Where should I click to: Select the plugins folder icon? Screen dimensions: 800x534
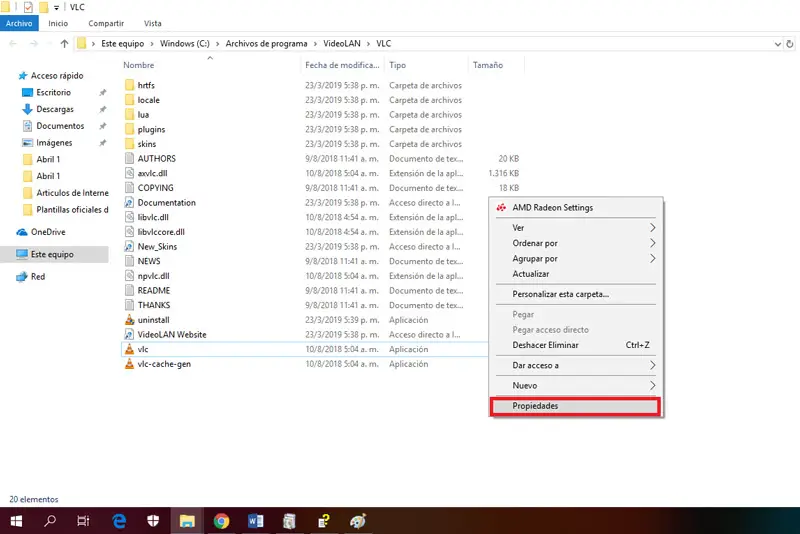(x=129, y=130)
